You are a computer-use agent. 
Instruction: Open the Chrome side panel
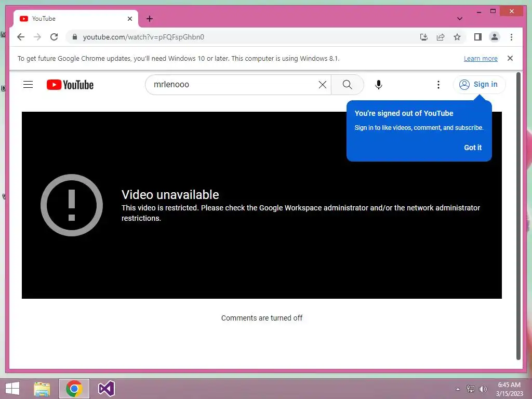[478, 37]
